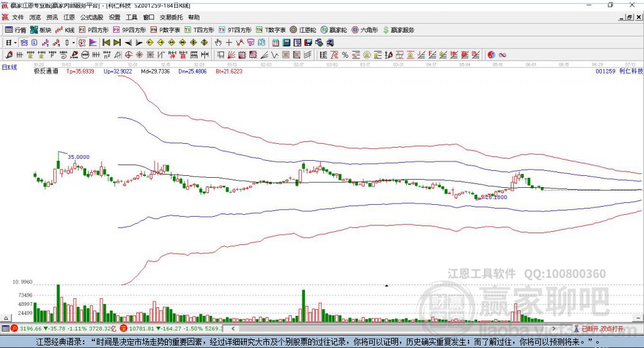Image resolution: width=644 pixels, height=348 pixels.
Task: Click the Up=32.9022 indicator value
Action: (x=118, y=72)
